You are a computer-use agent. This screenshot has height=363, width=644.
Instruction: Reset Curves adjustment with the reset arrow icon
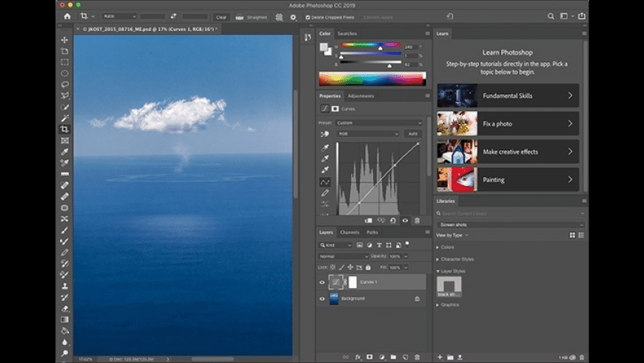pos(393,220)
